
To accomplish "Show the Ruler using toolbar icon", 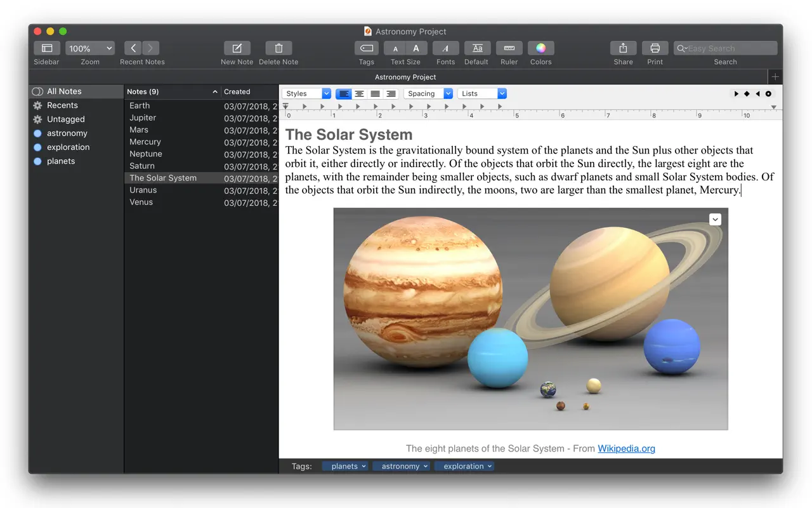I will coord(509,48).
